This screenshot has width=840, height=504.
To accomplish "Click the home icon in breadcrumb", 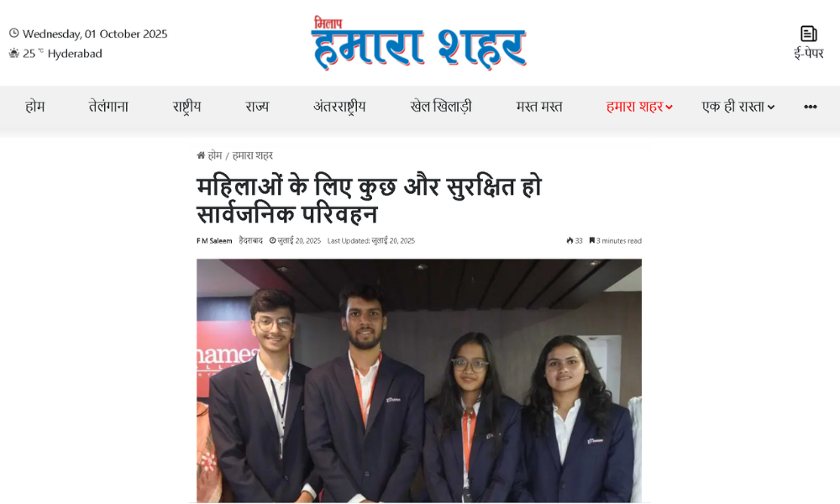I will (201, 155).
